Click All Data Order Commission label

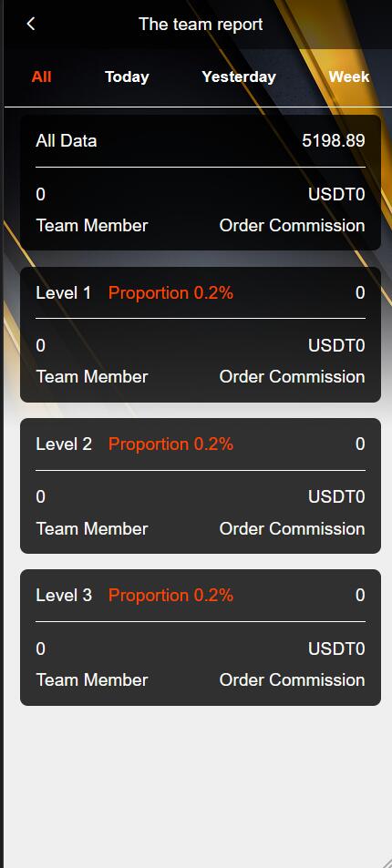point(293,226)
